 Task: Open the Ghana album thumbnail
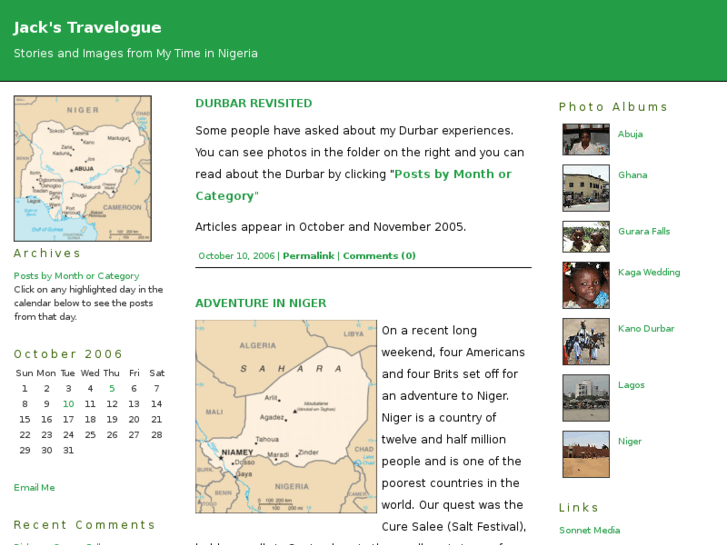(x=586, y=188)
